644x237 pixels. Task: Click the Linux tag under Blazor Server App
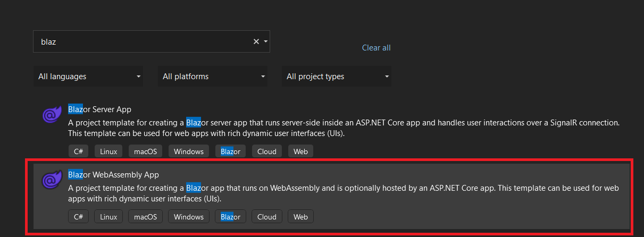[108, 151]
